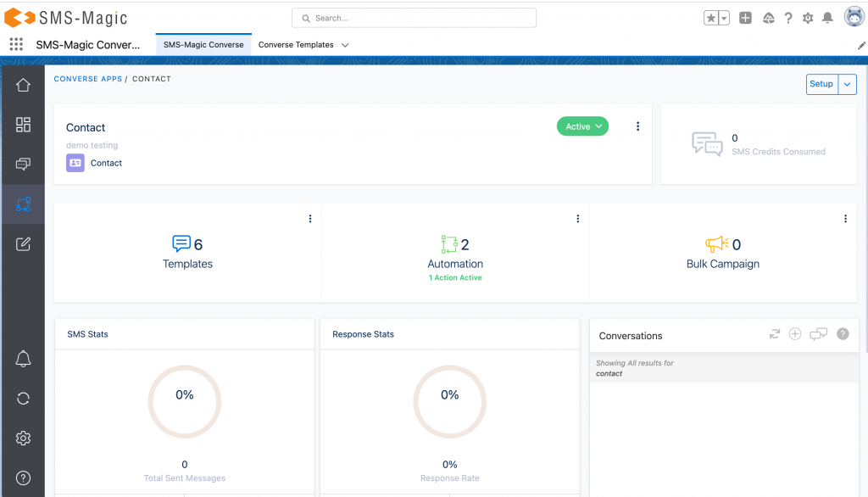Open the Salesforce Trailhead guidance icon
Viewport: 868px width, 497px height.
coord(768,19)
